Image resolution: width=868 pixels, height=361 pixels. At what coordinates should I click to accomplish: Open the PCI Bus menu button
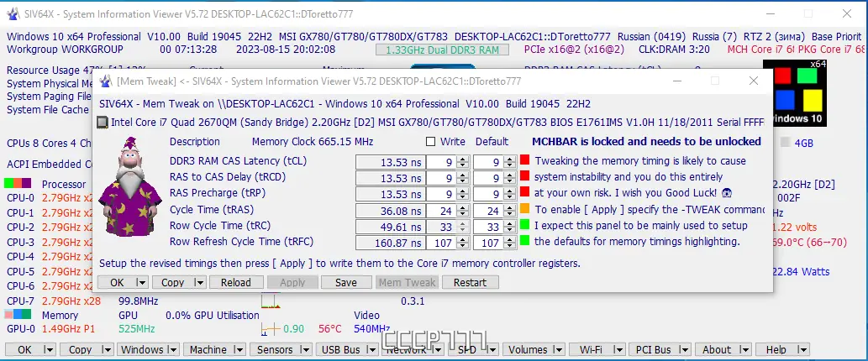[660, 349]
